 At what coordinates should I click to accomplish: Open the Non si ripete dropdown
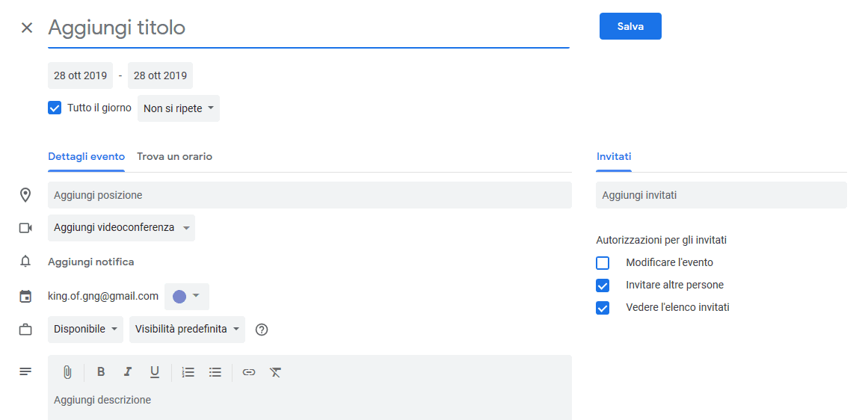click(179, 108)
